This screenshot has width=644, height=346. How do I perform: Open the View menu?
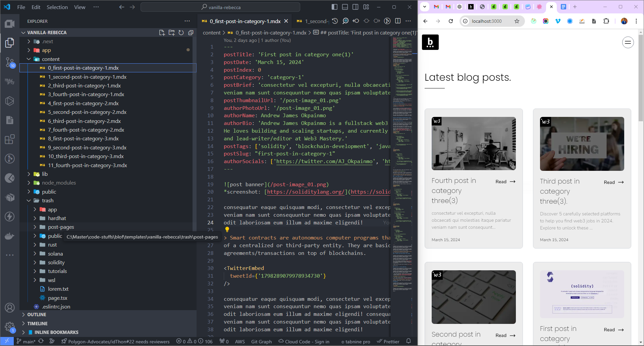(x=79, y=7)
